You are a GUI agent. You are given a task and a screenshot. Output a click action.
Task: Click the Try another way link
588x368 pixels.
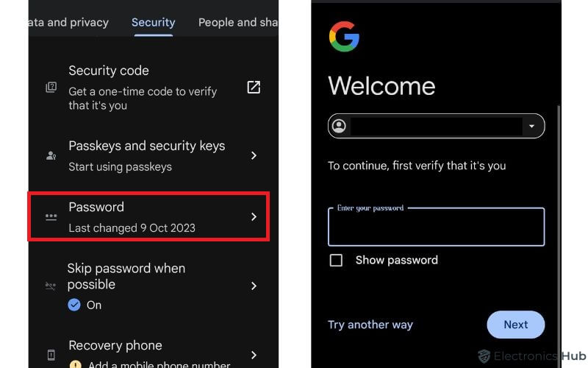370,325
